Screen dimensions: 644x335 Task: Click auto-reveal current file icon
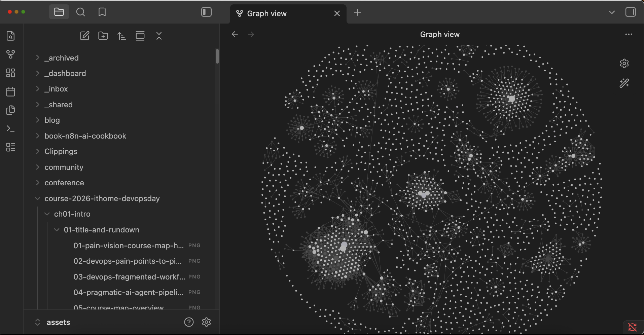click(x=140, y=36)
